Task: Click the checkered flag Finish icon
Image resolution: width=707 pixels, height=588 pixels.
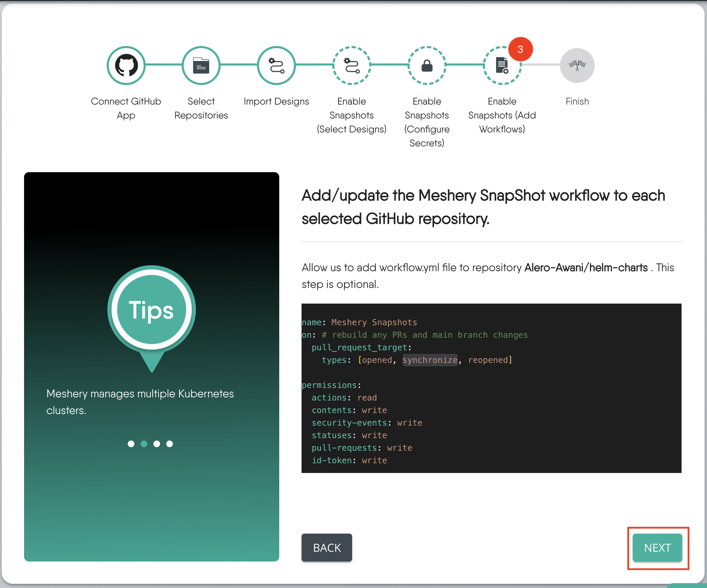Action: coord(577,66)
